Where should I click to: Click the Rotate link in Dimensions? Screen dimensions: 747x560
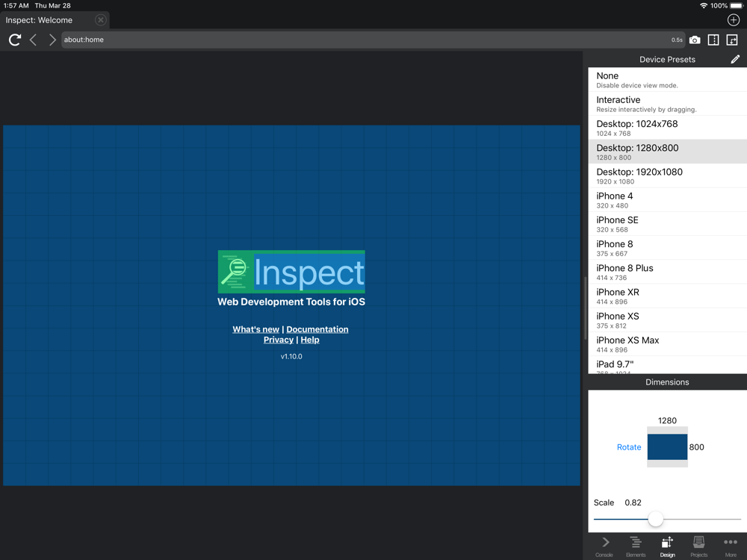coord(629,447)
